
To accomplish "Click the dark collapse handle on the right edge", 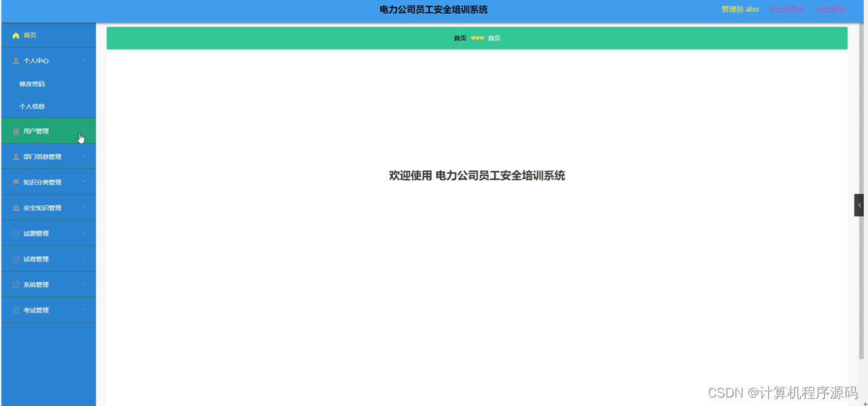I will [859, 205].
